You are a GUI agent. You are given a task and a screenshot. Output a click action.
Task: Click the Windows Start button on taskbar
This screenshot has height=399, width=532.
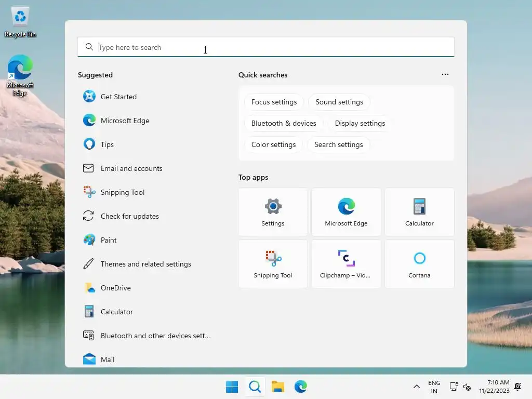[232, 387]
